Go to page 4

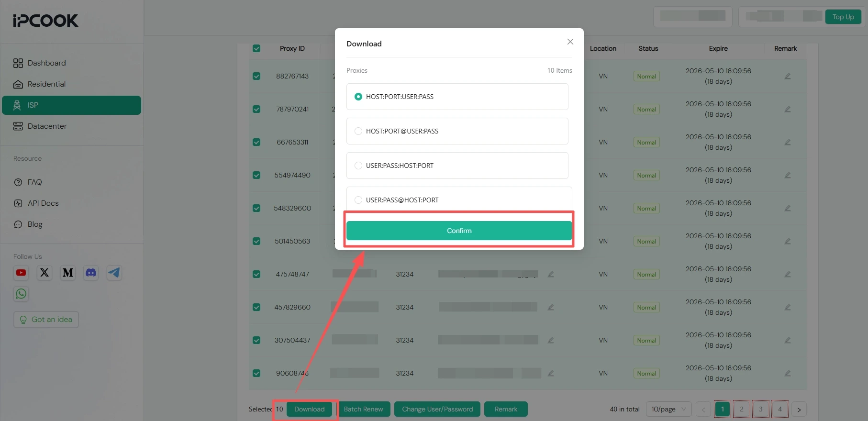click(780, 409)
